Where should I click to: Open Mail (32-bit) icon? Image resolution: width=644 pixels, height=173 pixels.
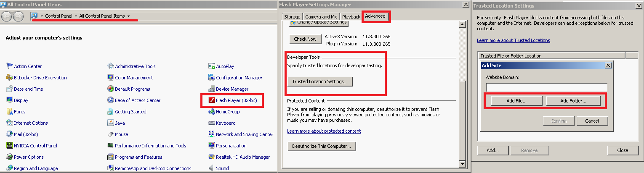click(x=10, y=134)
